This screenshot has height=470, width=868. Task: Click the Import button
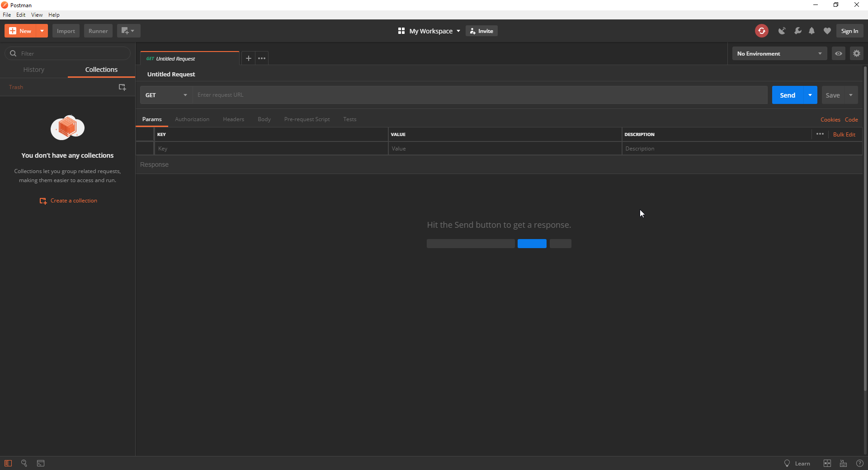pos(66,31)
